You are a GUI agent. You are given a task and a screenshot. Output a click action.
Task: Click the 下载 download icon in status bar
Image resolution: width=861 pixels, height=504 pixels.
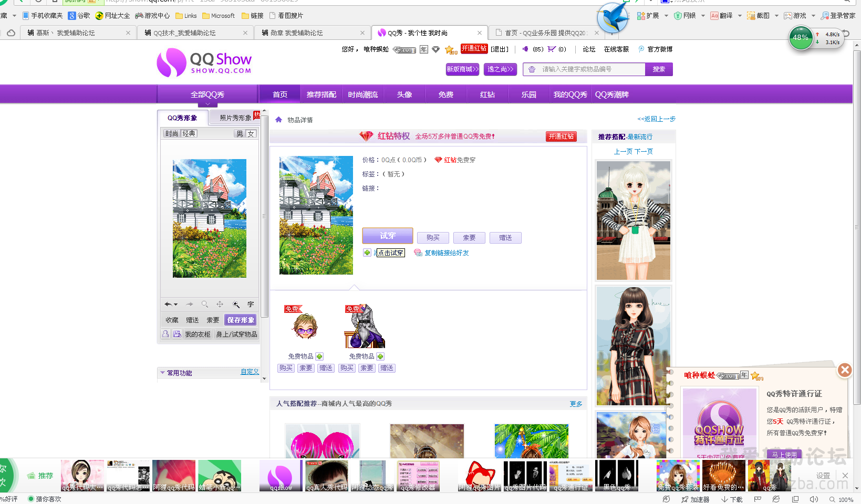pos(724,499)
